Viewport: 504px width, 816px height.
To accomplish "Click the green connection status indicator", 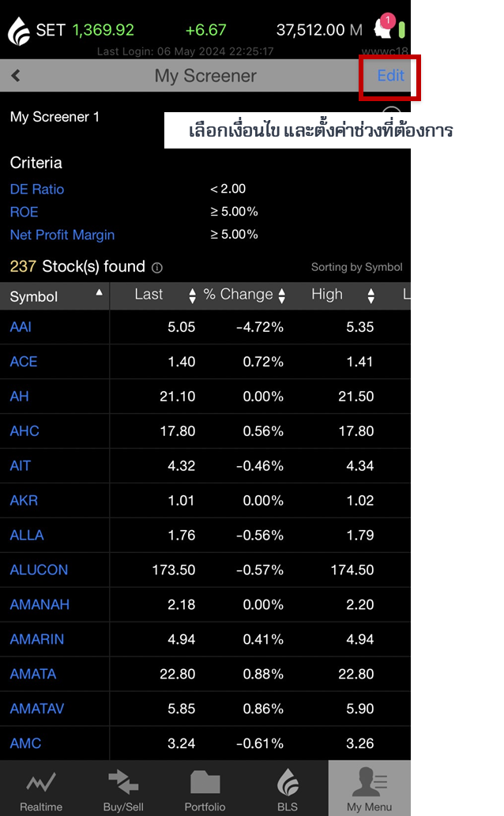I will pyautogui.click(x=401, y=30).
